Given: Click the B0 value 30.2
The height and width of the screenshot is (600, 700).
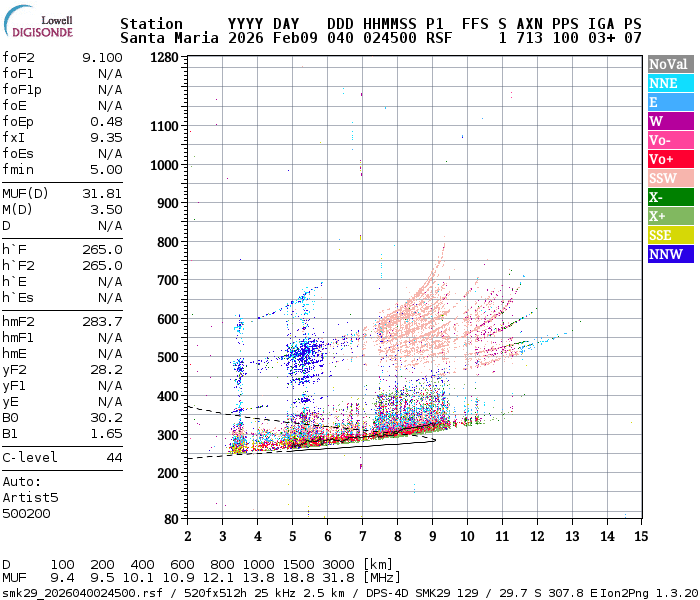Looking at the screenshot, I should 106,418.
